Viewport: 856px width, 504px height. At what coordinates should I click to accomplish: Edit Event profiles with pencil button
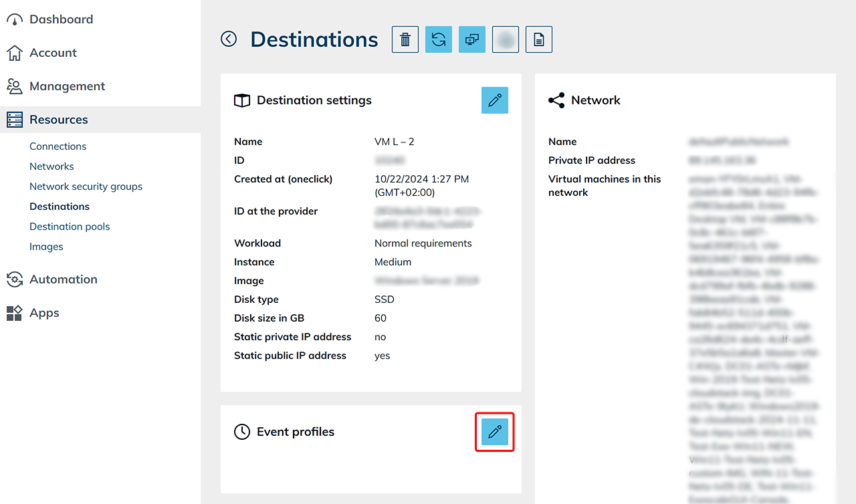(495, 432)
